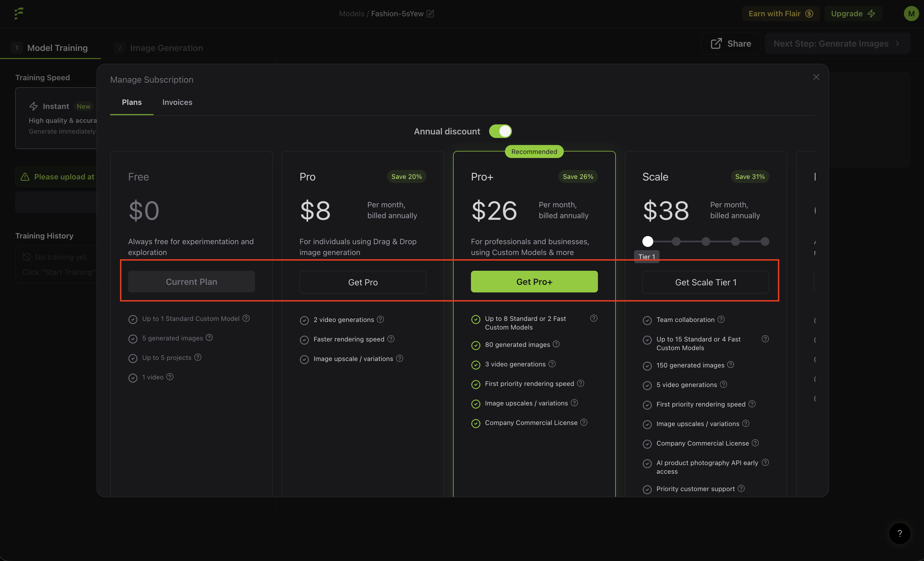Select the last tier dot on Scale slider

(x=765, y=242)
